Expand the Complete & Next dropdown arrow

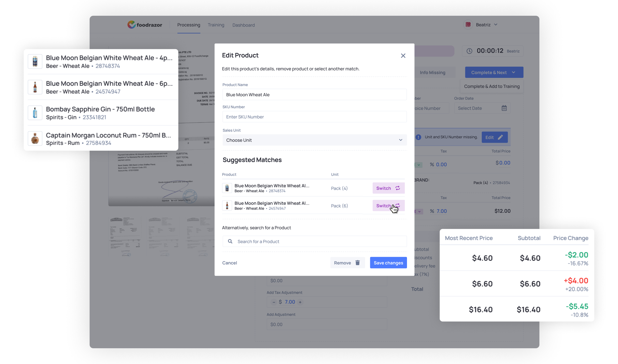click(x=513, y=72)
